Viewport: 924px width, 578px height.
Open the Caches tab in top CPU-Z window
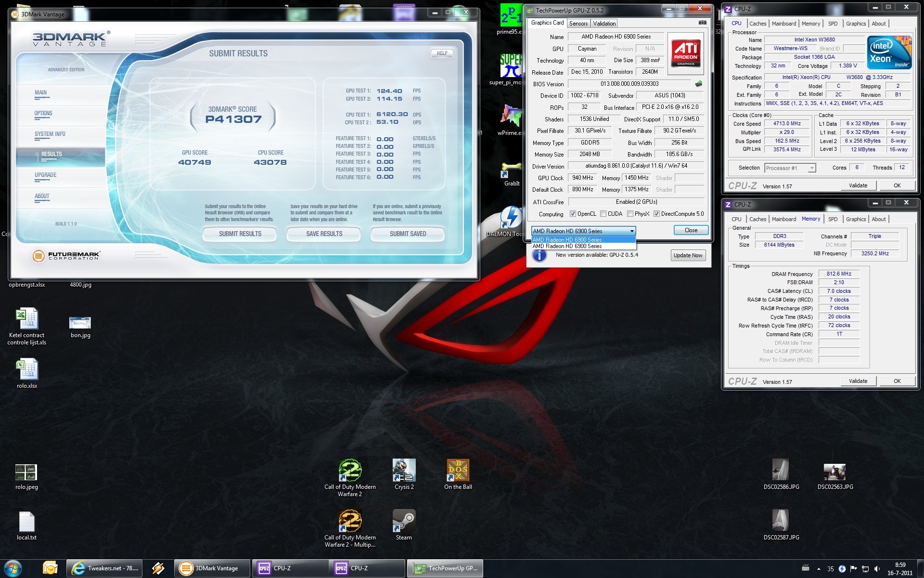coord(757,24)
